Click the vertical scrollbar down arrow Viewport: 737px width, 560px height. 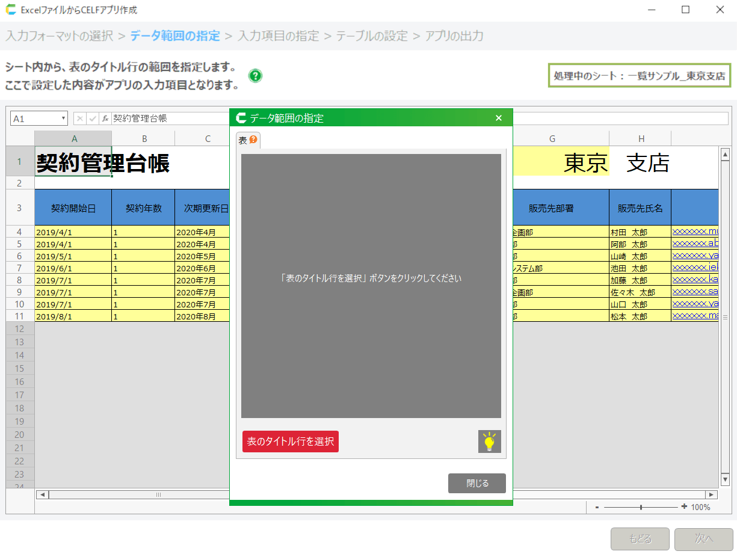pos(725,479)
